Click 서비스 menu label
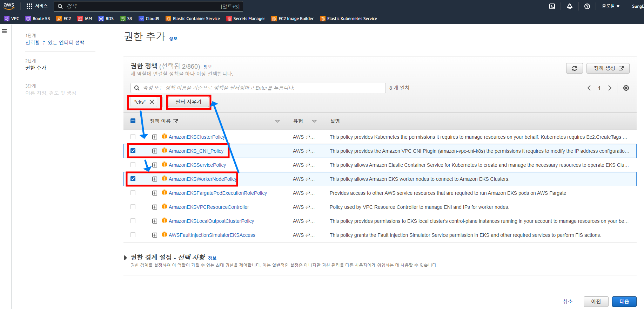644x309 pixels. click(41, 6)
